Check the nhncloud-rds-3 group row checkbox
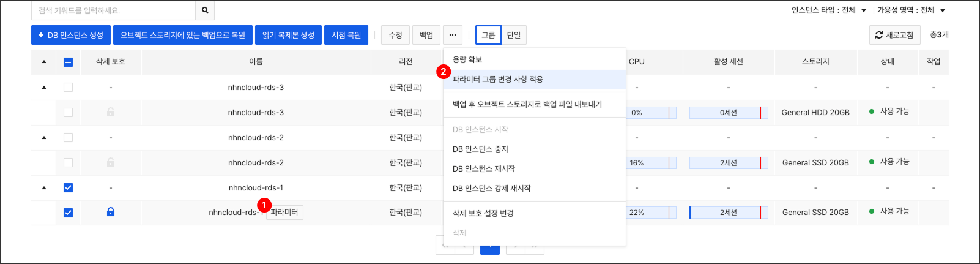The width and height of the screenshot is (980, 264). pyautogui.click(x=68, y=87)
